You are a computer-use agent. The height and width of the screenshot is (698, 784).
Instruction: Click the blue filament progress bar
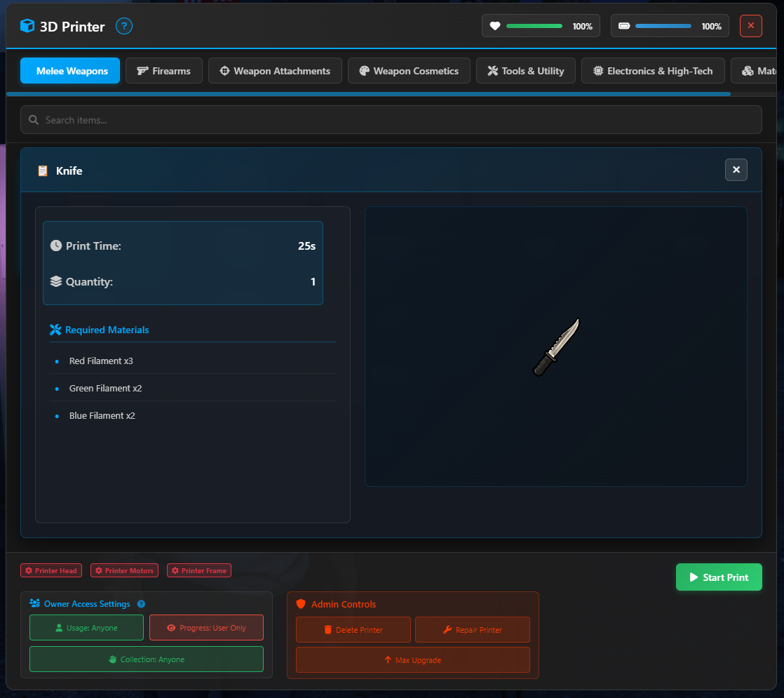663,26
